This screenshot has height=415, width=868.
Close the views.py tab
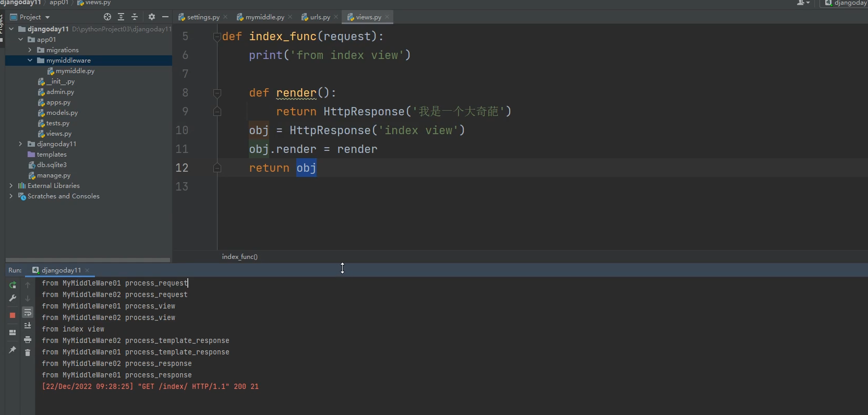tap(387, 17)
